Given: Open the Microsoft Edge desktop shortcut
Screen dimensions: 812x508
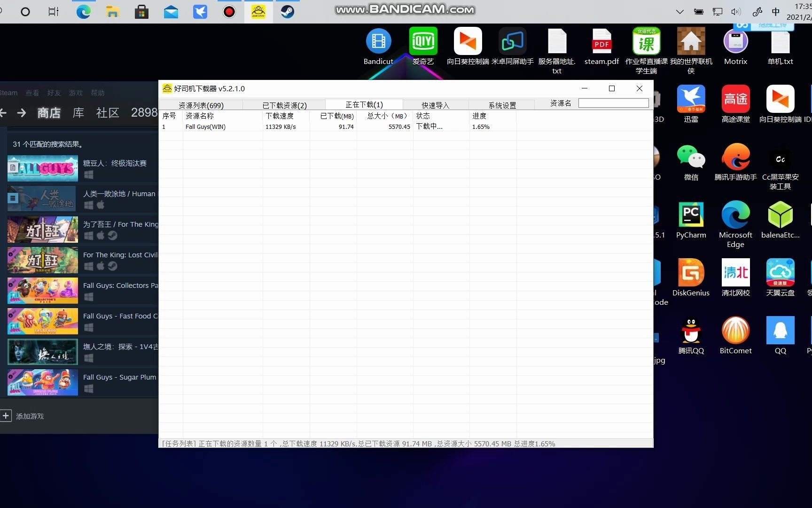Looking at the screenshot, I should coord(735,224).
